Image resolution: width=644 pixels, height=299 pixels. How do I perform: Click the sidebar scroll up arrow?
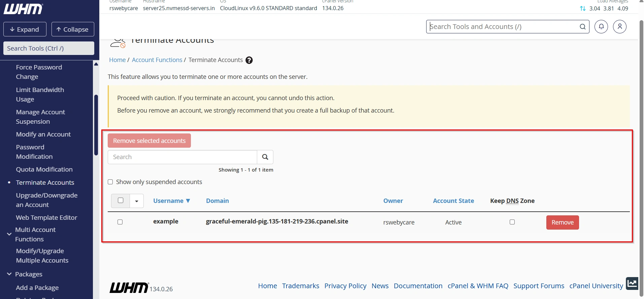click(x=96, y=64)
